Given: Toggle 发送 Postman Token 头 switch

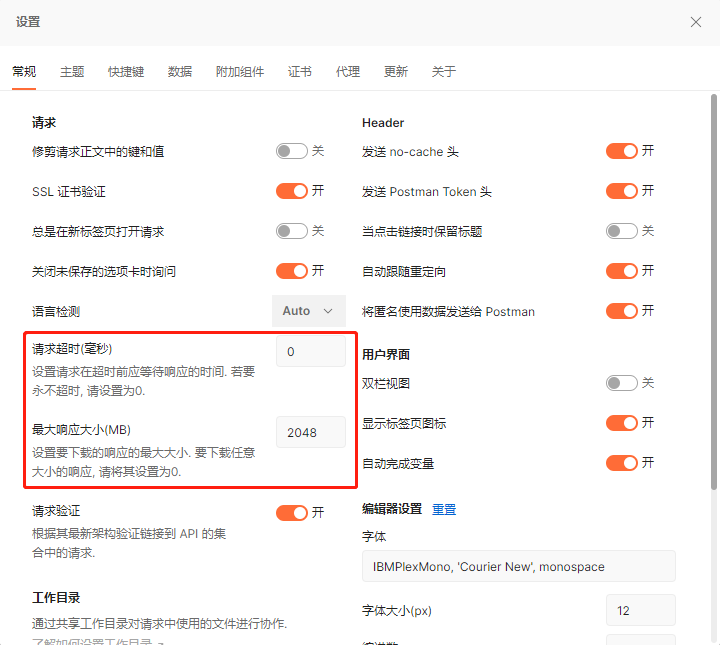Looking at the screenshot, I should [622, 191].
